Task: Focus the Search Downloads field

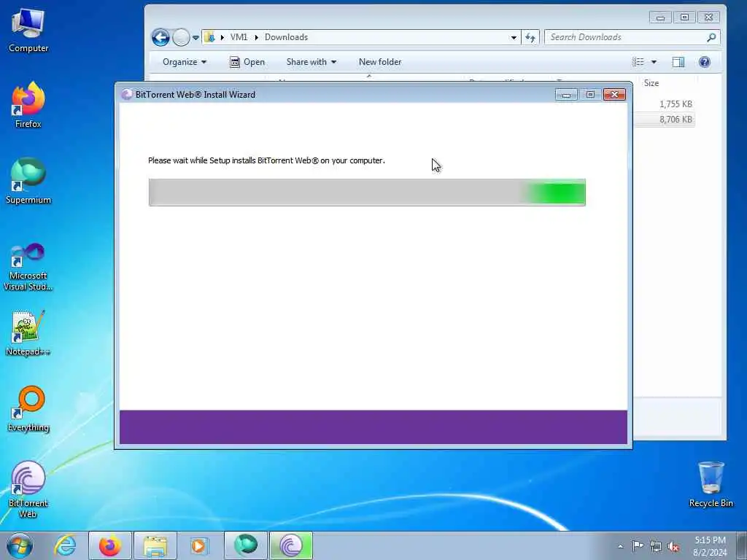Action: [x=627, y=37]
